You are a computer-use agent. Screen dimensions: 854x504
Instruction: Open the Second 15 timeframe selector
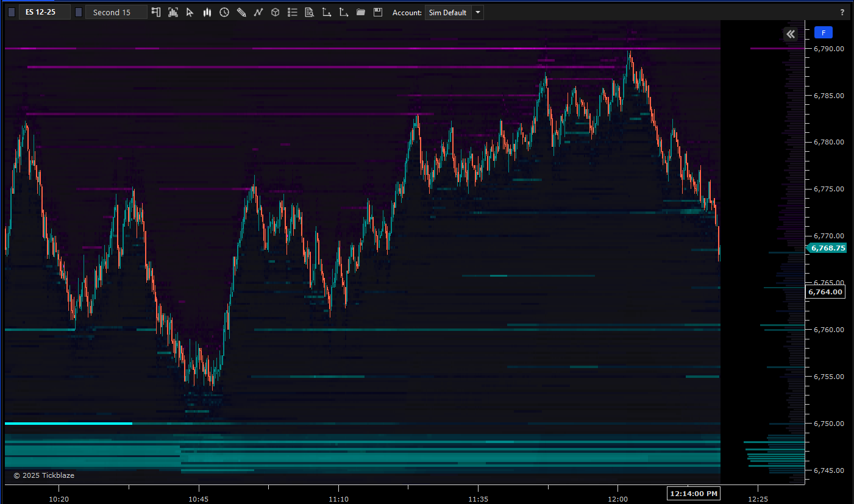point(116,12)
